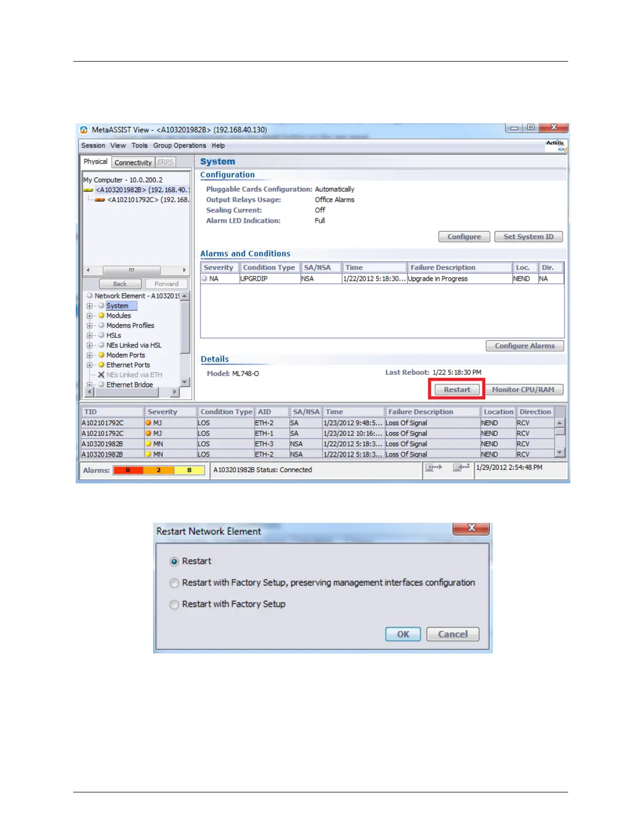
Task: Click the yellow minor alarms counter showing 8
Action: pyautogui.click(x=189, y=470)
